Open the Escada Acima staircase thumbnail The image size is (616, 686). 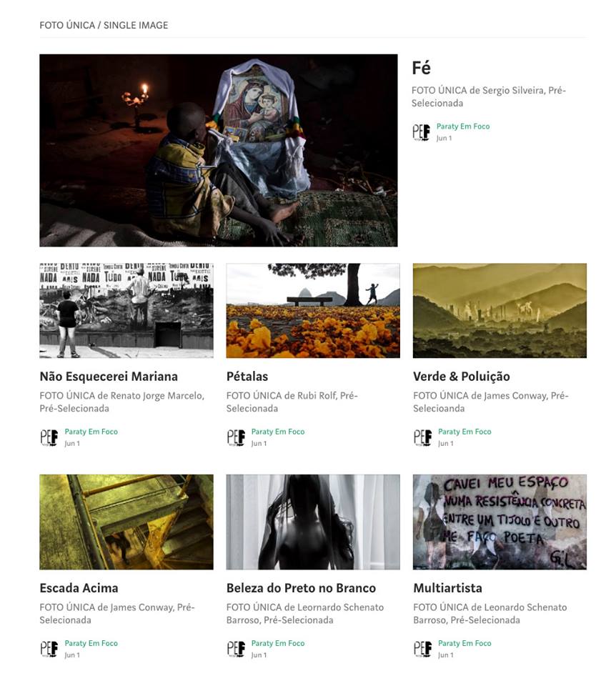(126, 522)
